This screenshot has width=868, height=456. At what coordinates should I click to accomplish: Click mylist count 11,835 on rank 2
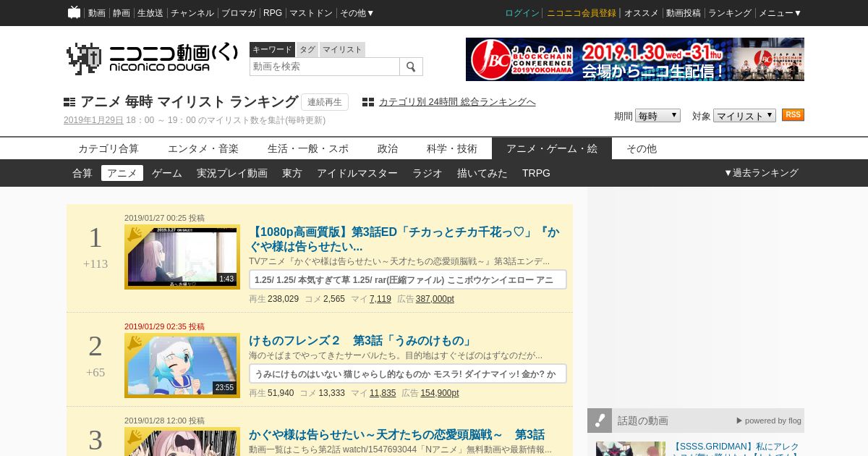[383, 393]
